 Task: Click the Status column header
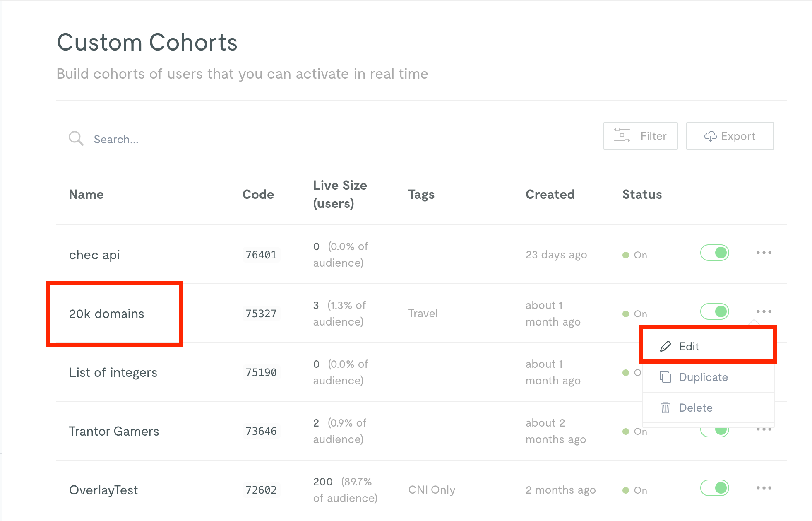(642, 194)
